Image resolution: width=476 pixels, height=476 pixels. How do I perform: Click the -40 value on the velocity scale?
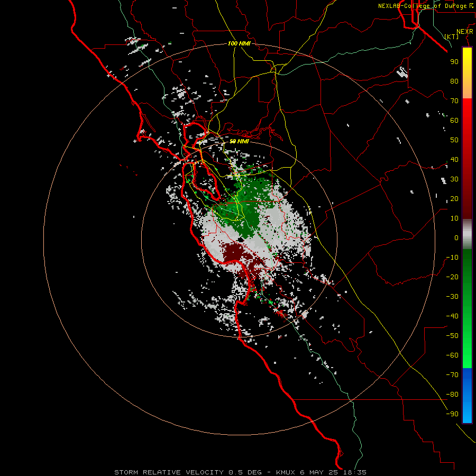452,316
